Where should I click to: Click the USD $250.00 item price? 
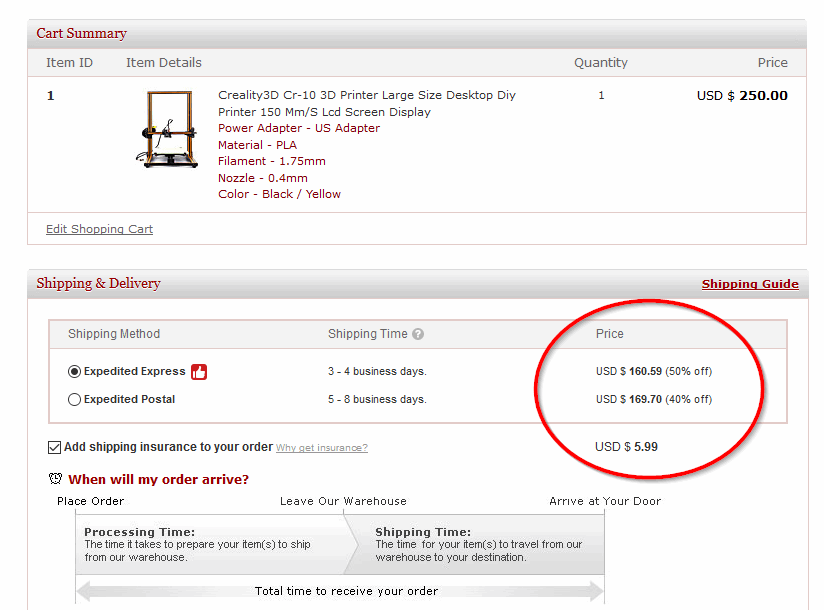tap(742, 96)
